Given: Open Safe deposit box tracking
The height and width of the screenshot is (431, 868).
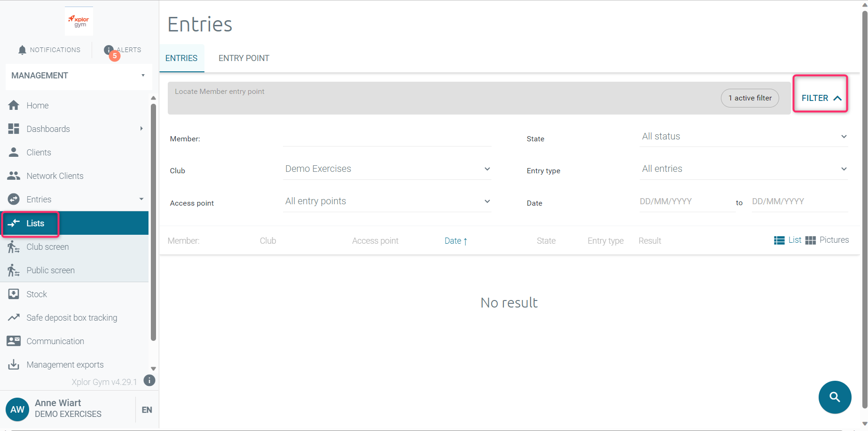Looking at the screenshot, I should tap(71, 318).
